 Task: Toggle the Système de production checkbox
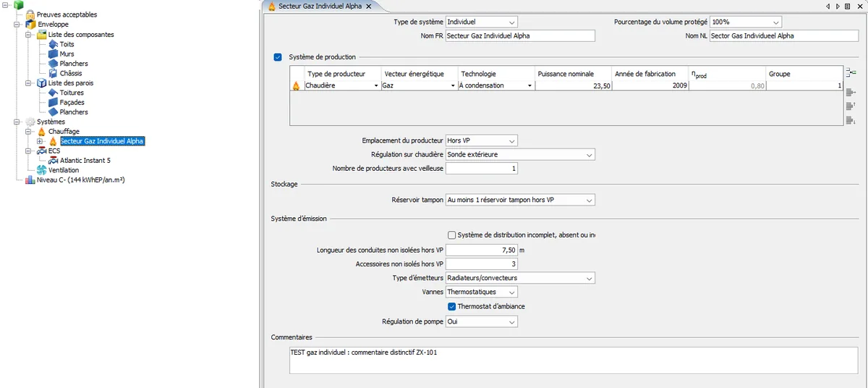pos(278,57)
